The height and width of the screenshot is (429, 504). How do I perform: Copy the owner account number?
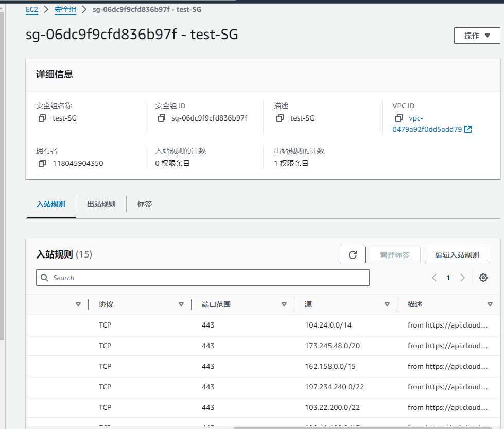tap(42, 163)
